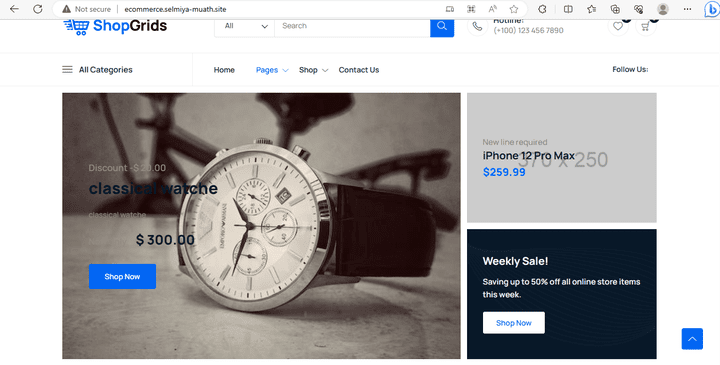Click the scroll-to-top arrow button
This screenshot has width=720, height=365.
click(692, 339)
